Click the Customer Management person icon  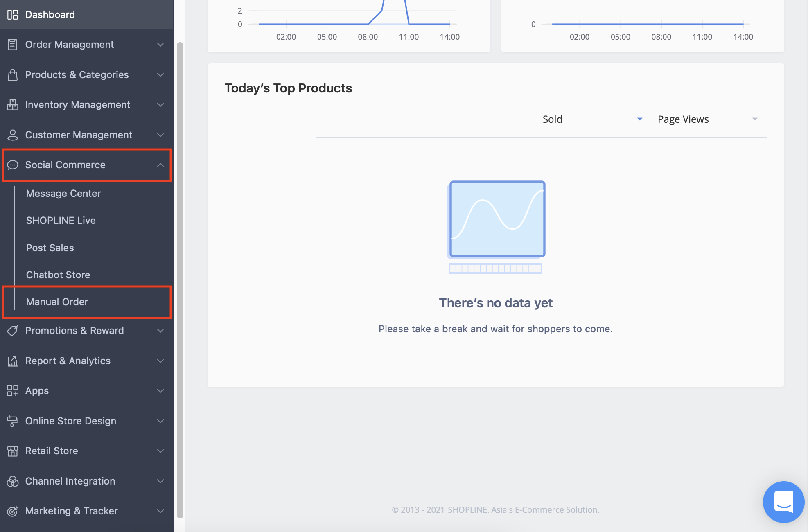[13, 135]
